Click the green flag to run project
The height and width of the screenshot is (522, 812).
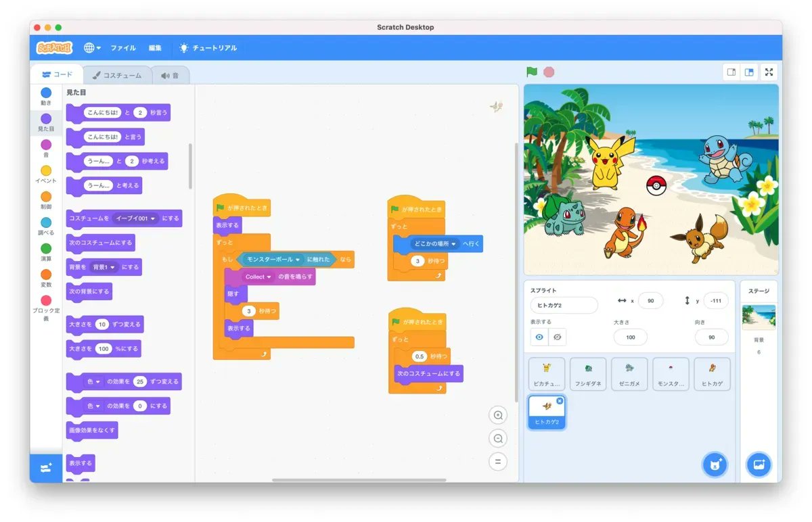[x=532, y=72]
